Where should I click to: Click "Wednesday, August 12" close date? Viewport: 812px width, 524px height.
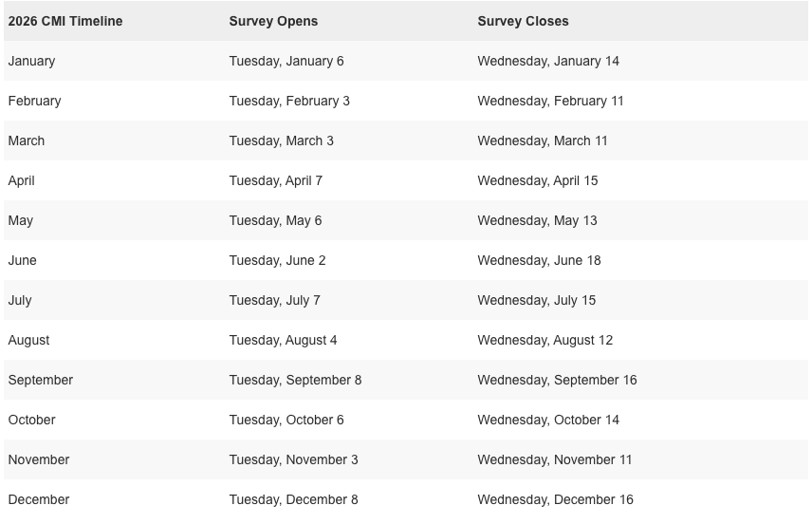click(545, 340)
